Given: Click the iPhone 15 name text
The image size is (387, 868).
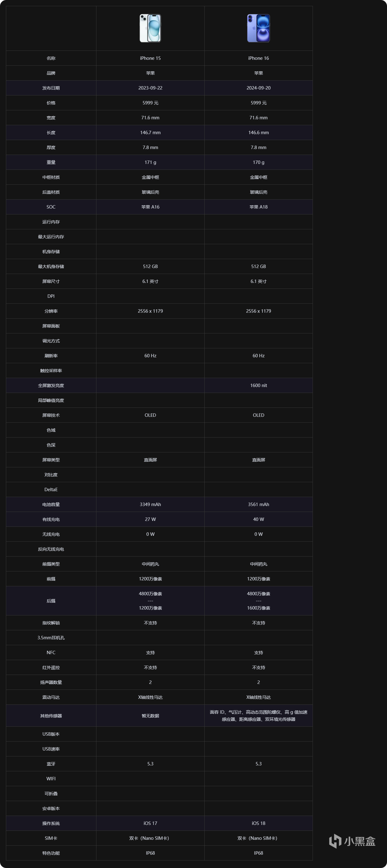Looking at the screenshot, I should tap(150, 58).
